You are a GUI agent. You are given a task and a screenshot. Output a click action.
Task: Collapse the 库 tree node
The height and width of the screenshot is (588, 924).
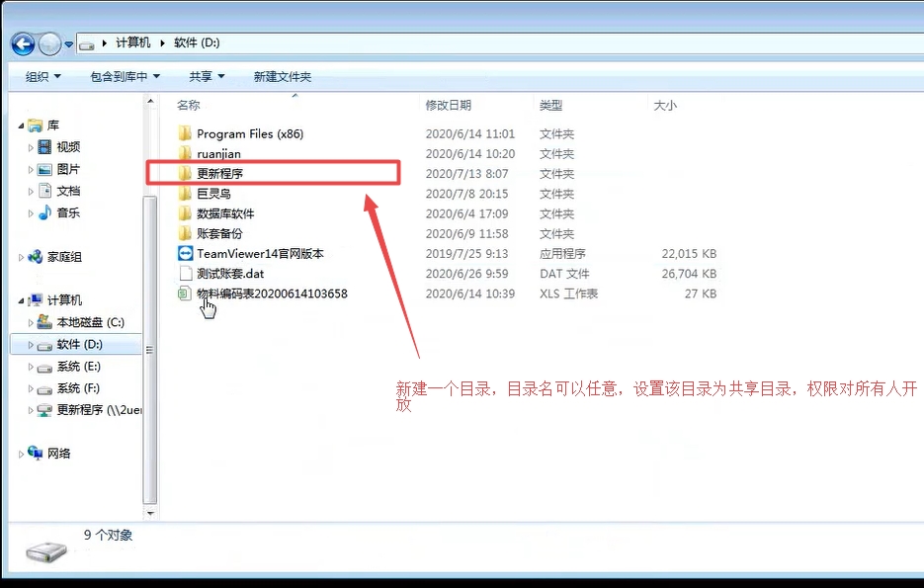[x=21, y=126]
